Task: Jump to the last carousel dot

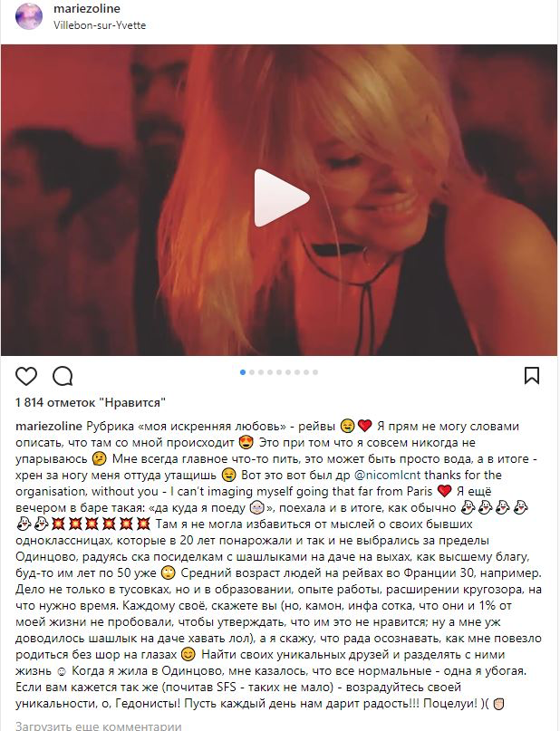Action: 315,372
